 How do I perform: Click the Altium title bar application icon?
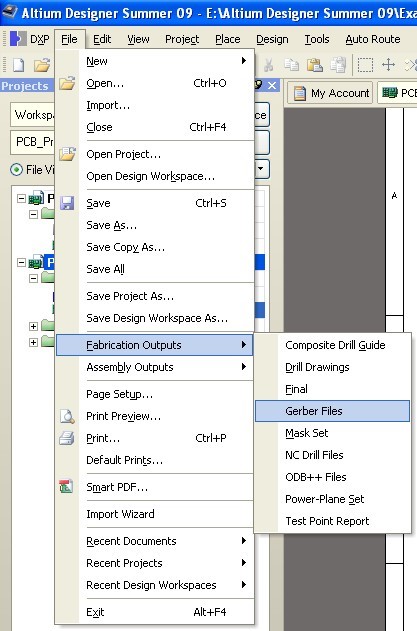(9, 11)
